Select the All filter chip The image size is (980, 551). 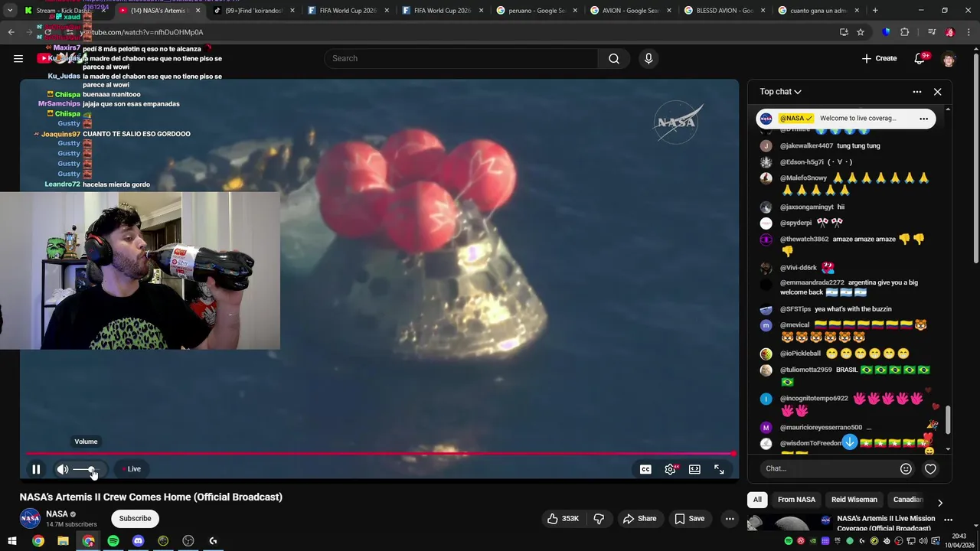[757, 500]
